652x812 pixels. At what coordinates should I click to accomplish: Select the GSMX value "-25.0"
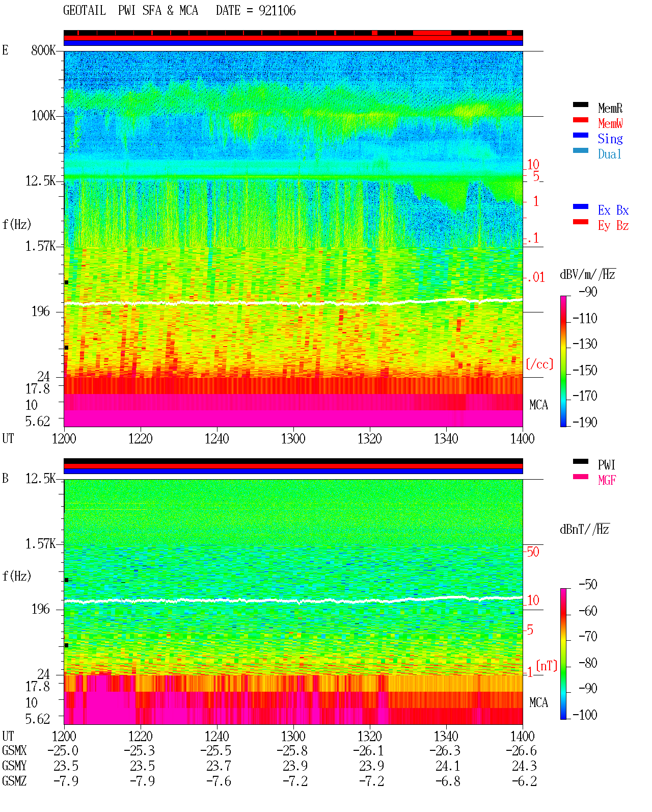coord(63,750)
